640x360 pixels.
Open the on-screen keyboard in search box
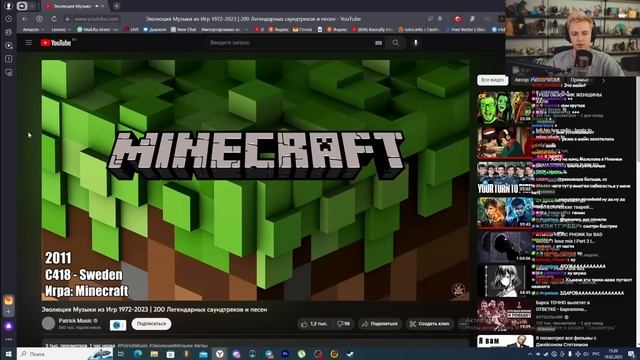[378, 43]
